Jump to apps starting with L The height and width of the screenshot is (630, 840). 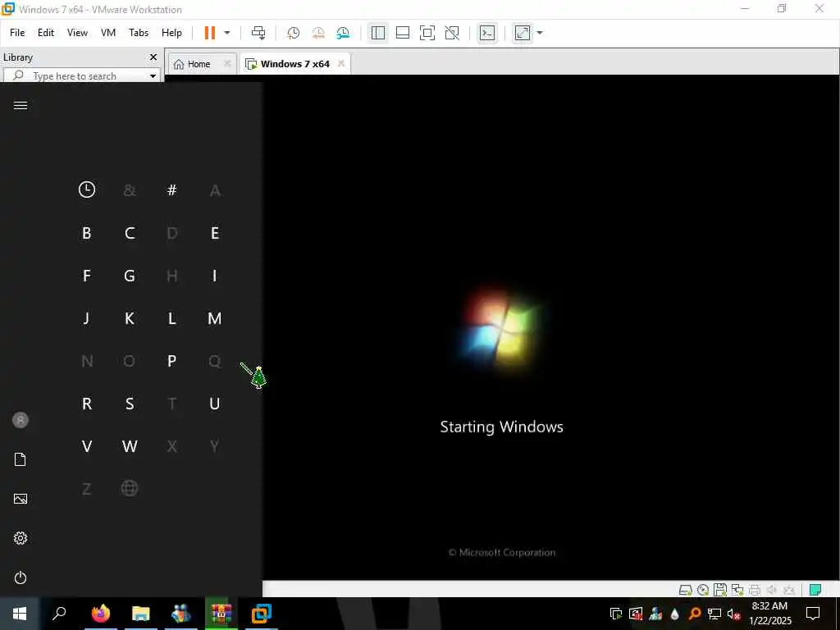pyautogui.click(x=172, y=318)
